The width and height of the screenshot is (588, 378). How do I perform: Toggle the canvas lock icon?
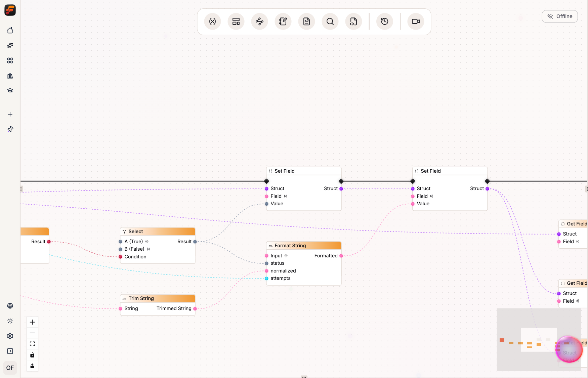click(32, 355)
